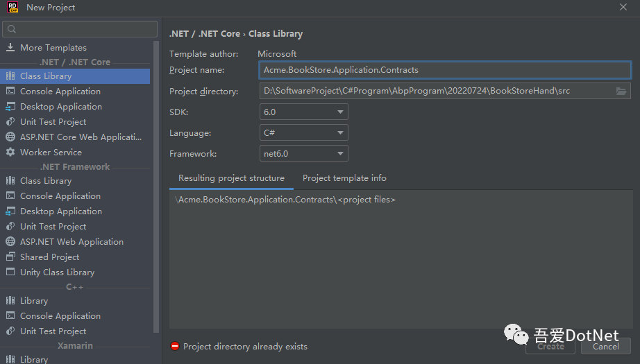The width and height of the screenshot is (640, 364).
Task: Click the template search box
Action: pos(80,29)
